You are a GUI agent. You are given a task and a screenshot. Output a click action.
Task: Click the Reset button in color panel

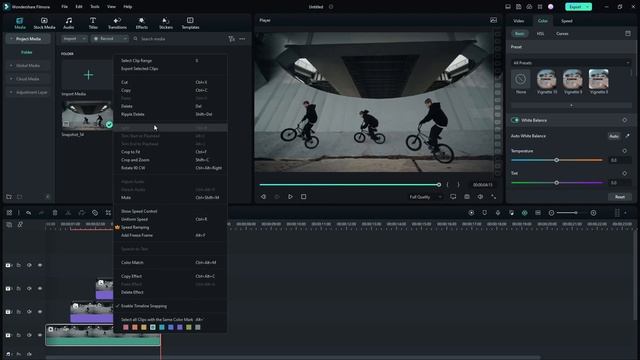(620, 197)
